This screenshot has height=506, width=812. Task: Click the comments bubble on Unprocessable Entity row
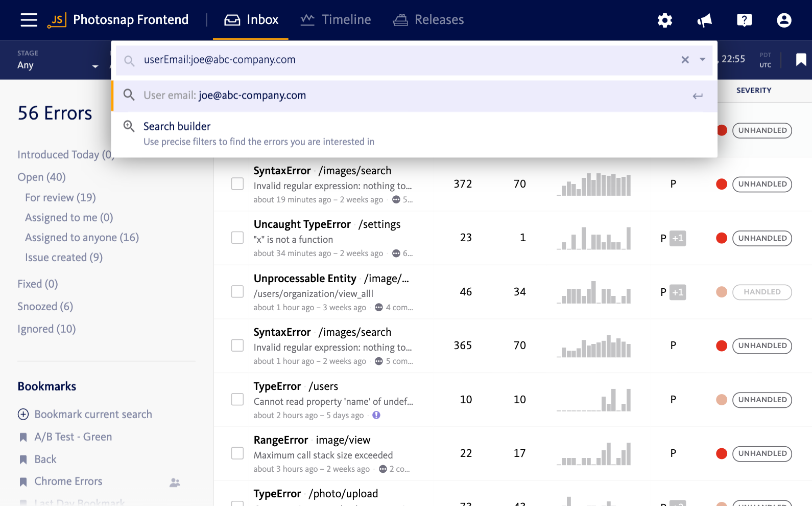[x=378, y=307]
